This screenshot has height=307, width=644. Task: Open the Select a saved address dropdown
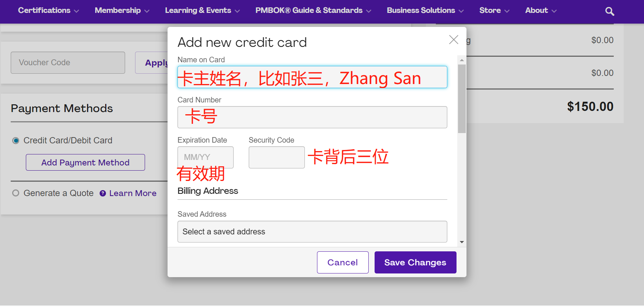click(312, 232)
